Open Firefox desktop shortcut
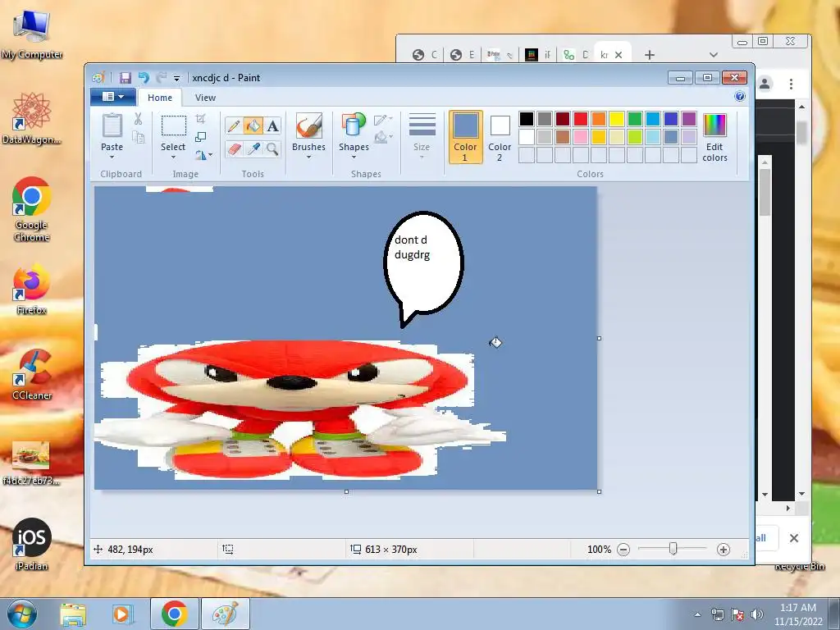Image resolution: width=840 pixels, height=630 pixels. pyautogui.click(x=32, y=289)
